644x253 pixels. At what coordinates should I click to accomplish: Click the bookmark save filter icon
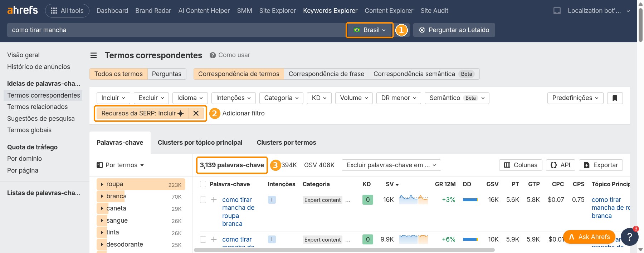coord(615,98)
